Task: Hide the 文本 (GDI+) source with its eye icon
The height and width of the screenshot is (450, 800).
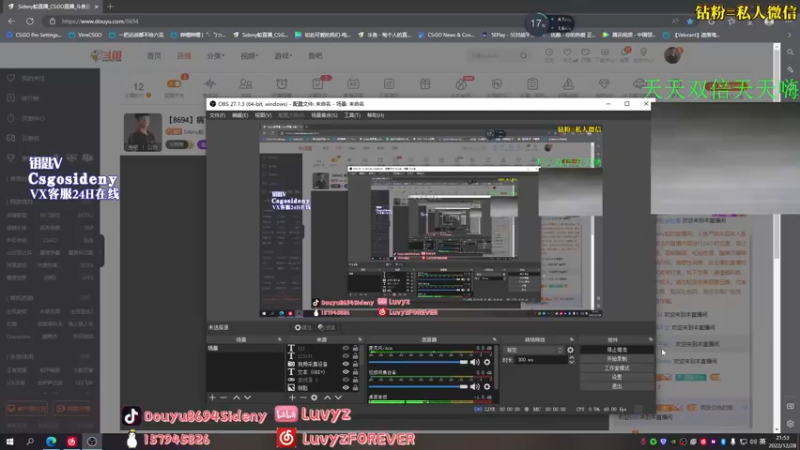Action: pos(346,372)
